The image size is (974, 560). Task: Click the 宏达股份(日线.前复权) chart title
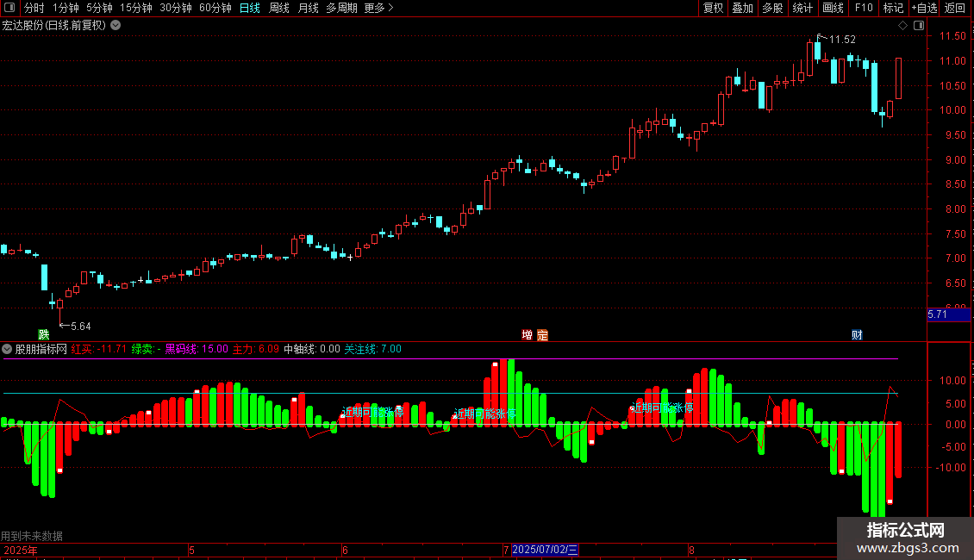coord(54,26)
